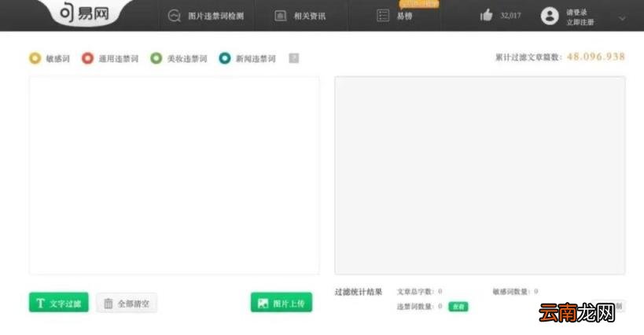Image resolution: width=644 pixels, height=335 pixels.
Task: Click inside the left text input area
Action: [174, 175]
